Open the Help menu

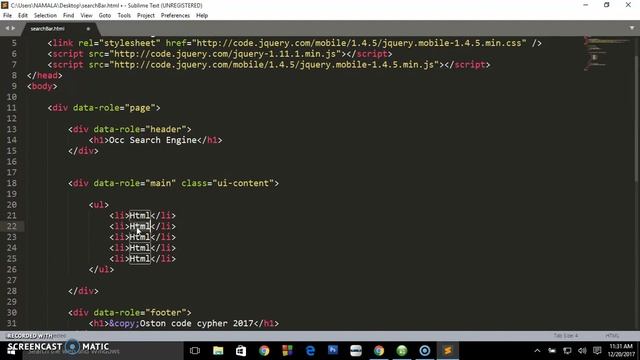point(202,16)
